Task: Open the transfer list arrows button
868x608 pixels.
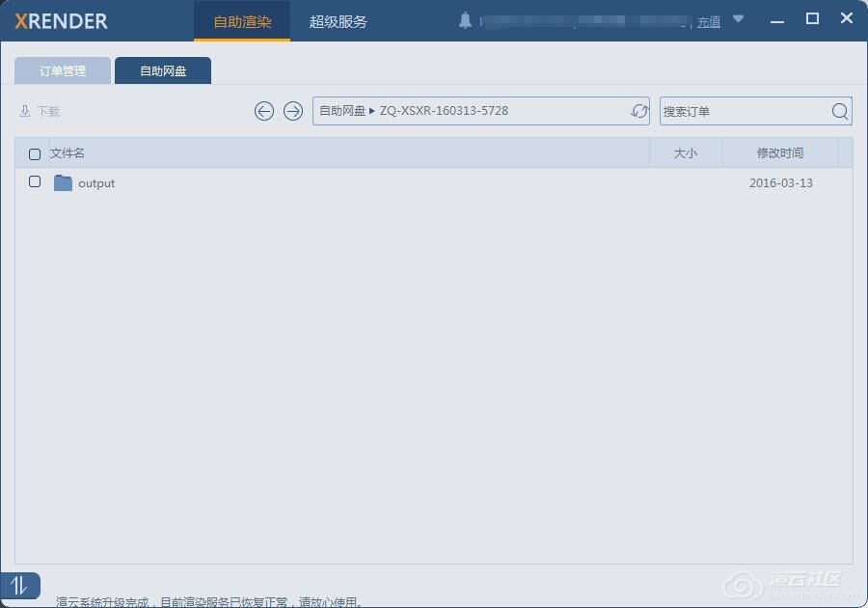Action: click(x=19, y=585)
